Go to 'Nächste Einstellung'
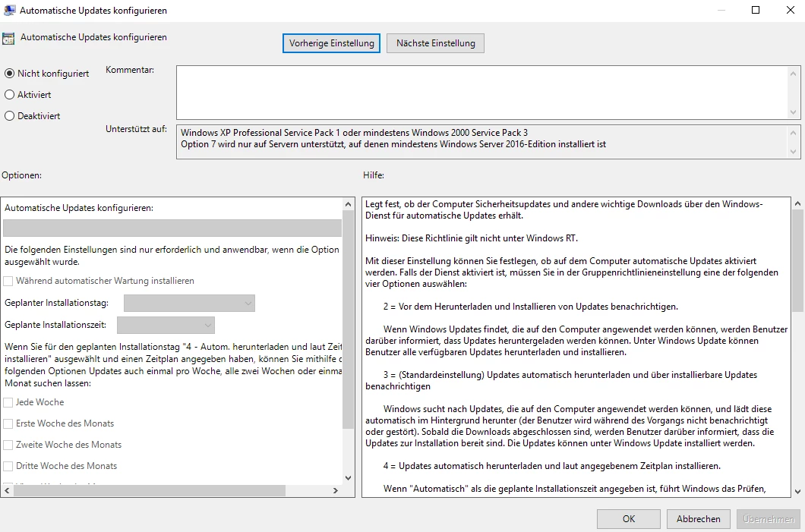Viewport: 805px width, 532px height. tap(435, 43)
